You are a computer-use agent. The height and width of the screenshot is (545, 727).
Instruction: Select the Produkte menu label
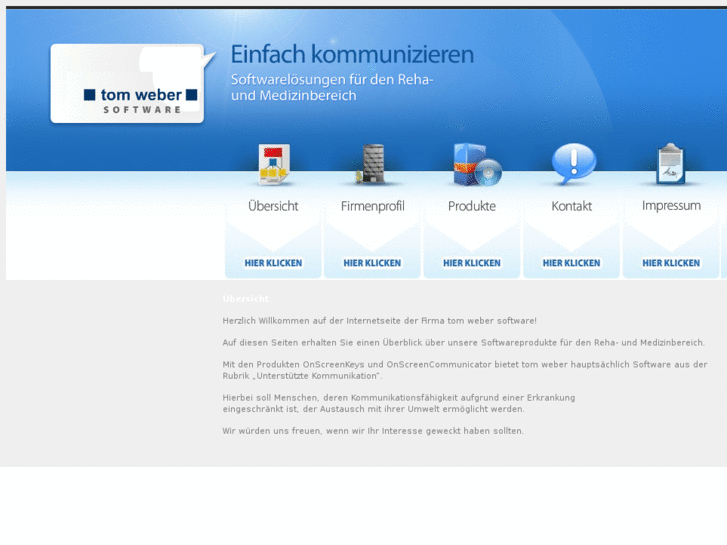click(x=472, y=206)
